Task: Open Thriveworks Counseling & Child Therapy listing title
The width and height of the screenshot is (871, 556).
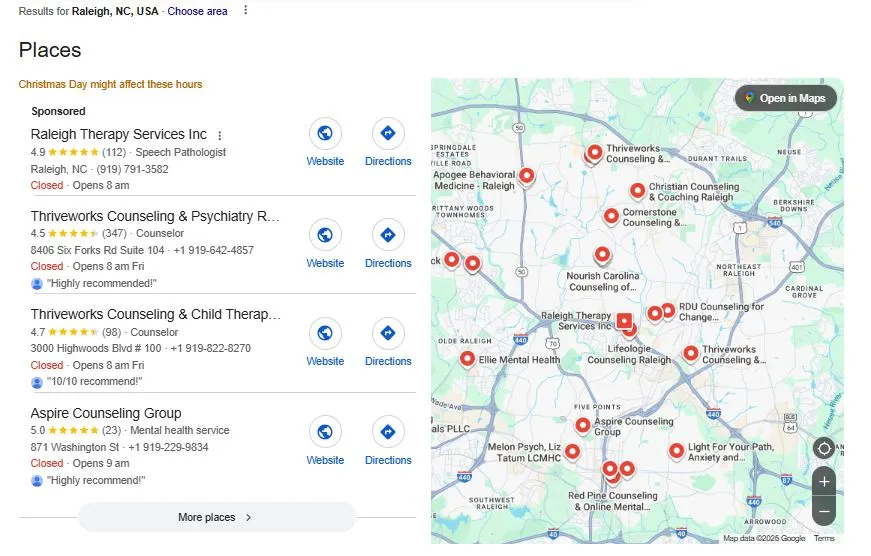Action: 156,314
